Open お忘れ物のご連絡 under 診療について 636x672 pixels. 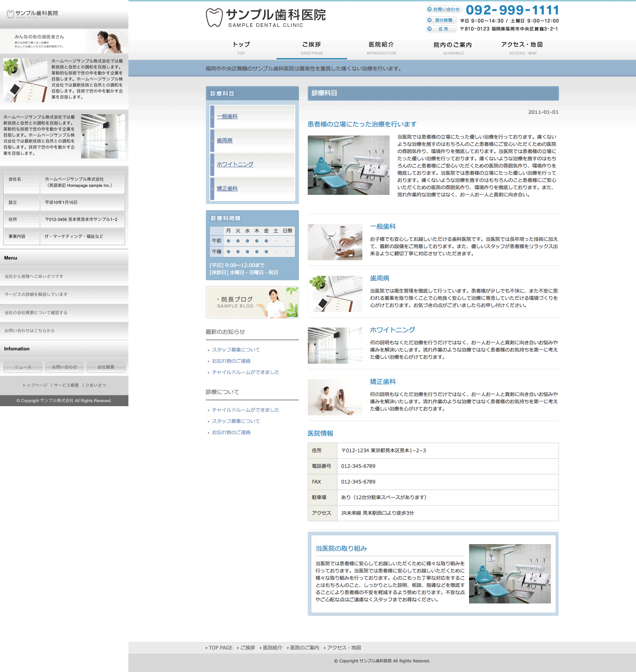click(231, 433)
